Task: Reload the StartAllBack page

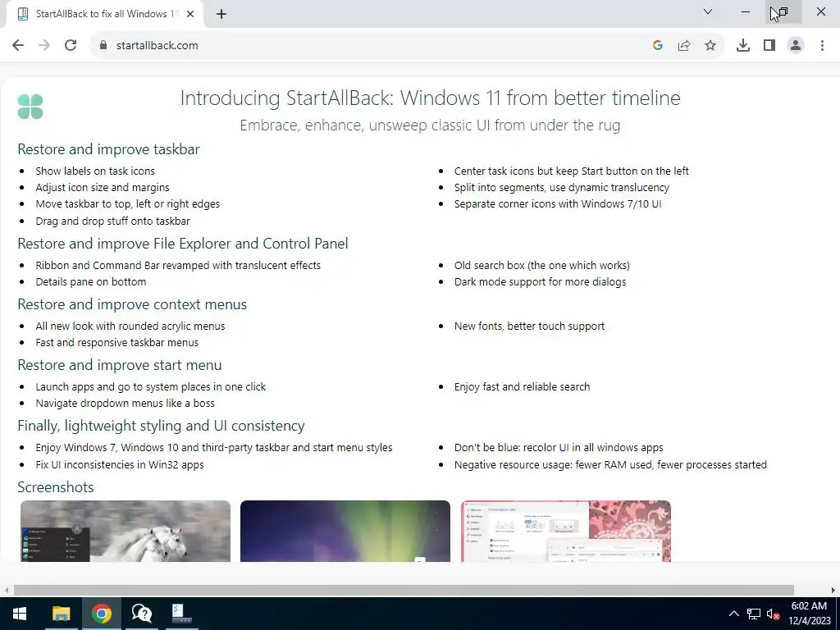Action: (71, 46)
